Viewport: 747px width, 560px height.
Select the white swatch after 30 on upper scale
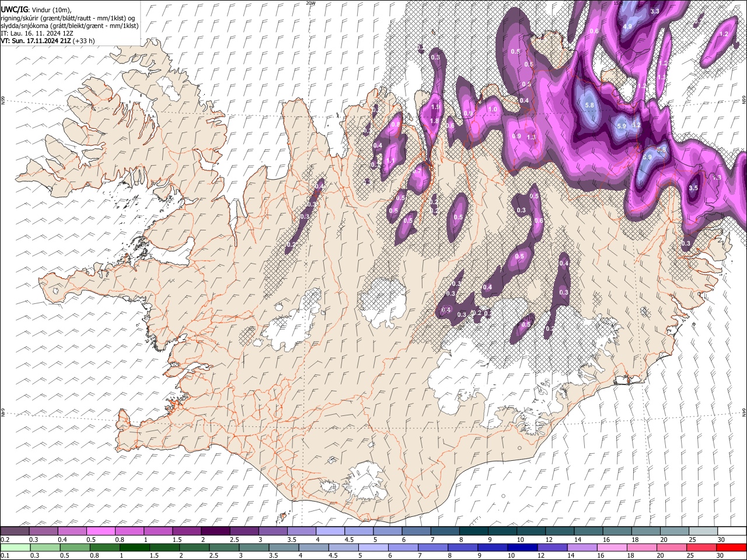click(731, 531)
